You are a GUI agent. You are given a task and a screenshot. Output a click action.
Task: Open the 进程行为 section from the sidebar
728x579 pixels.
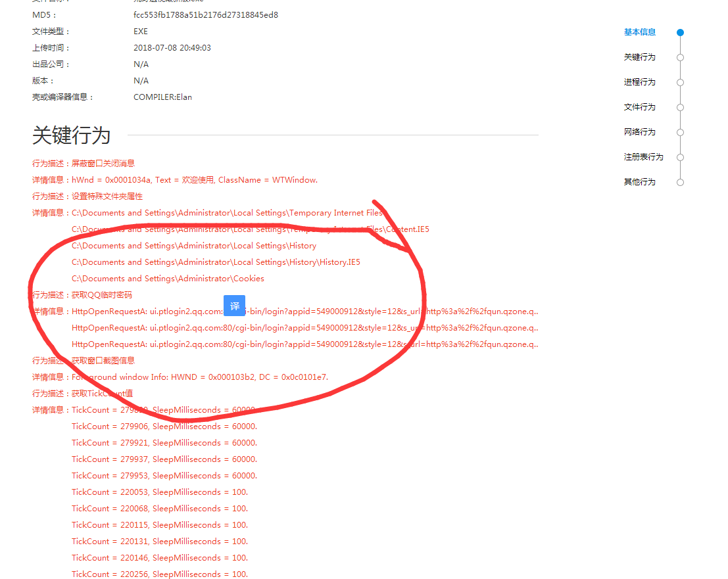pos(639,82)
